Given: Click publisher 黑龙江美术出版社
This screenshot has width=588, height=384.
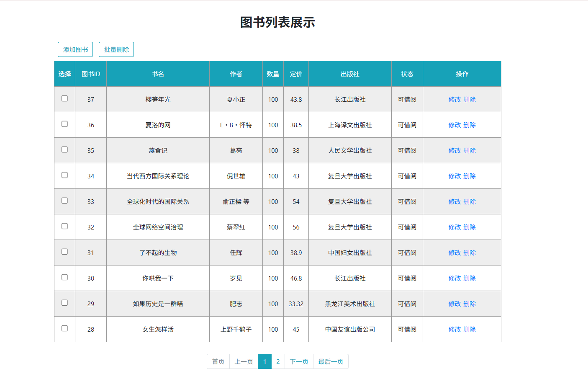Looking at the screenshot, I should pyautogui.click(x=350, y=304).
